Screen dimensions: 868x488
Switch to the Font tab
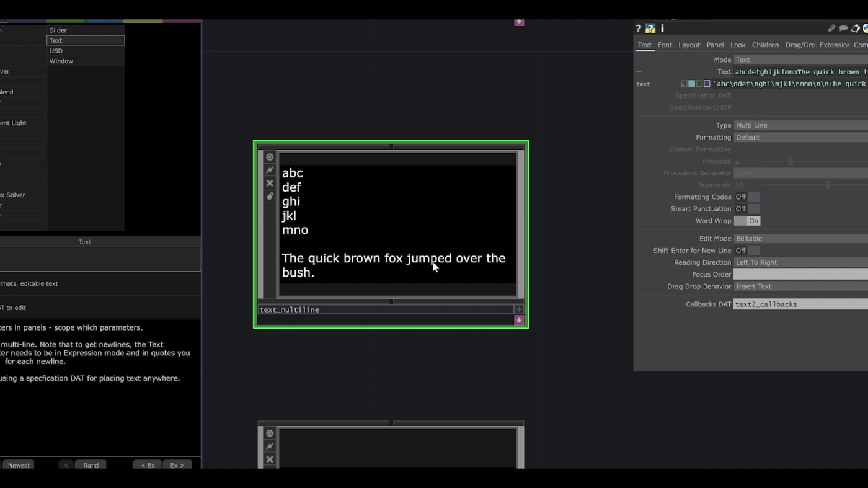pos(665,45)
